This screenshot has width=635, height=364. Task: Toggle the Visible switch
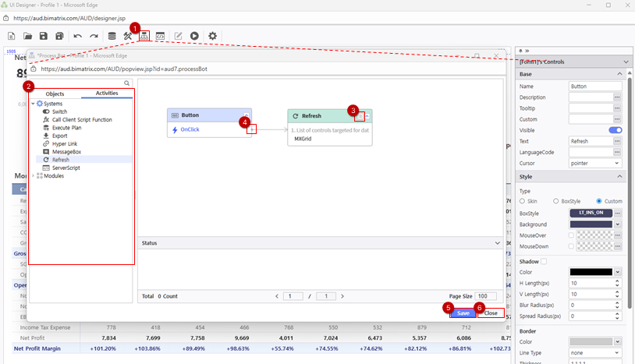pyautogui.click(x=615, y=130)
